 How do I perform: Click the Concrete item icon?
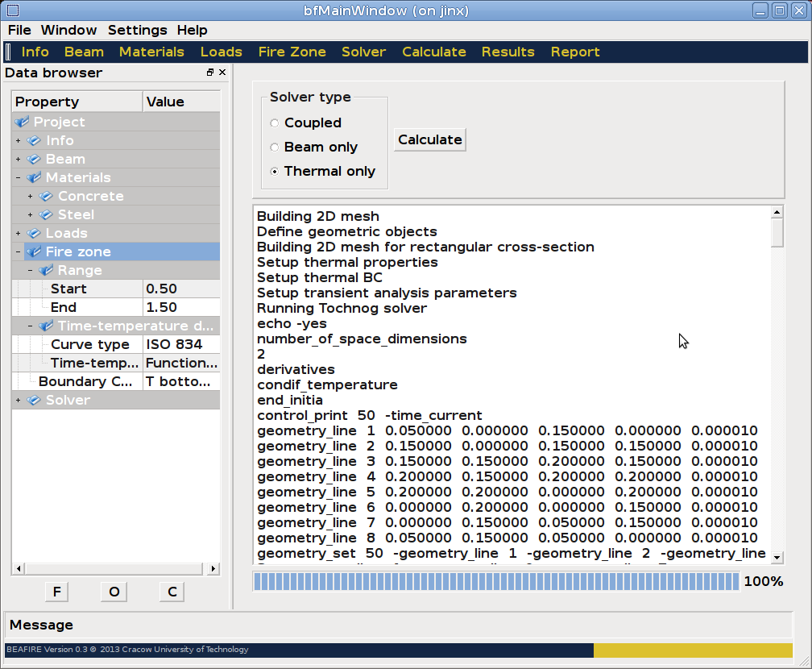pos(47,196)
